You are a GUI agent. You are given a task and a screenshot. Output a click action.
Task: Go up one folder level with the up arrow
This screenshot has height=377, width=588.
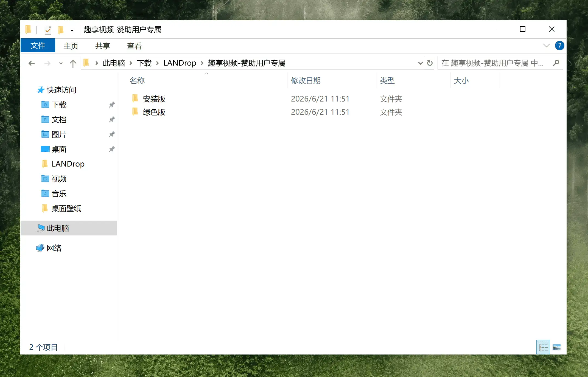73,63
